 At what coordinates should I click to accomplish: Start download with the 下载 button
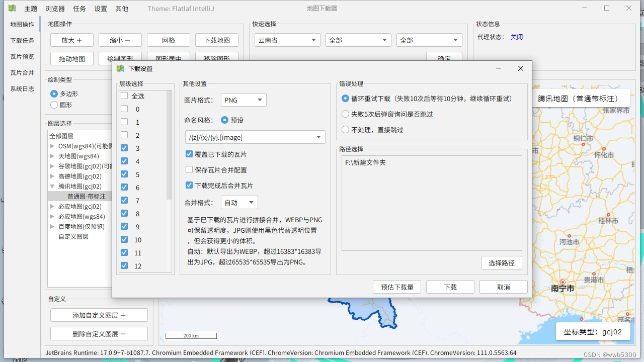click(450, 287)
